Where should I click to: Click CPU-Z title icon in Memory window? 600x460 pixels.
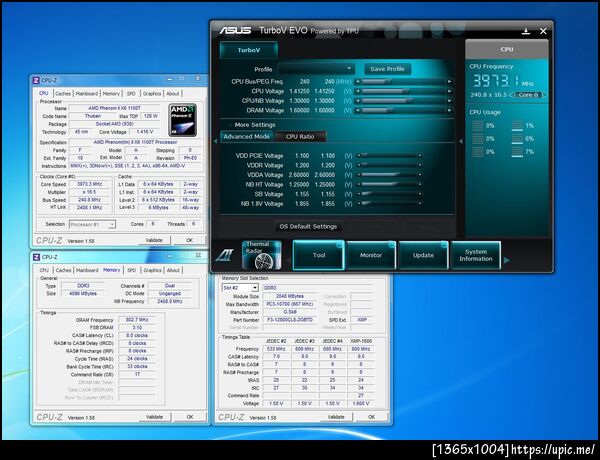pyautogui.click(x=36, y=257)
